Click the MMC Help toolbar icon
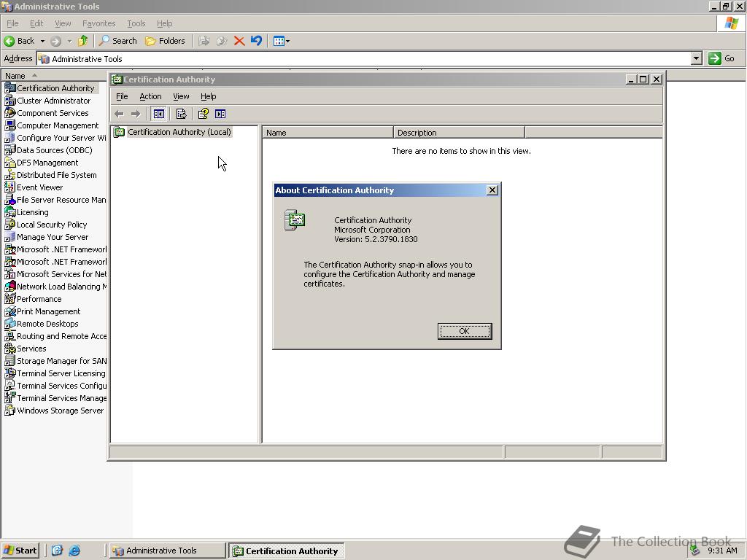 (x=204, y=114)
